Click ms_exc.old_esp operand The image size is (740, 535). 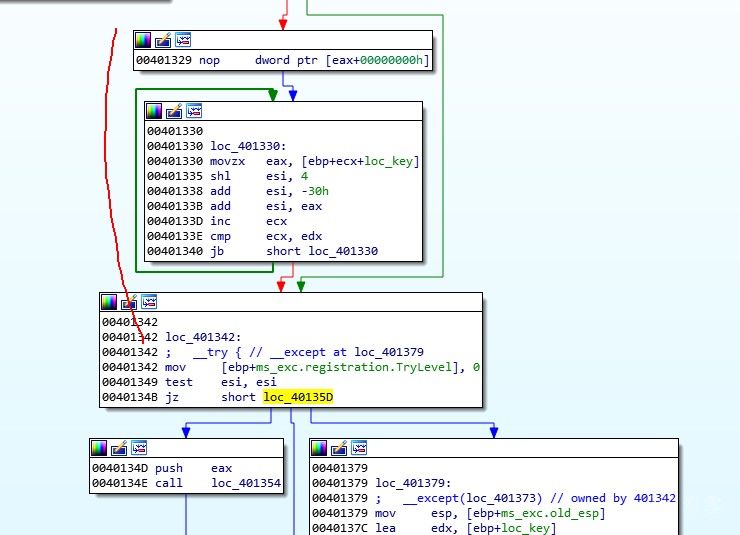pyautogui.click(x=549, y=514)
